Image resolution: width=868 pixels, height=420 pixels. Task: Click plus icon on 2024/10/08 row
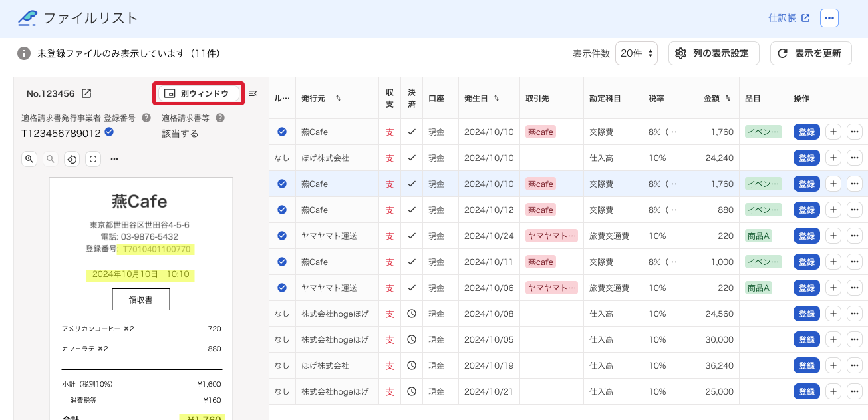tap(833, 314)
